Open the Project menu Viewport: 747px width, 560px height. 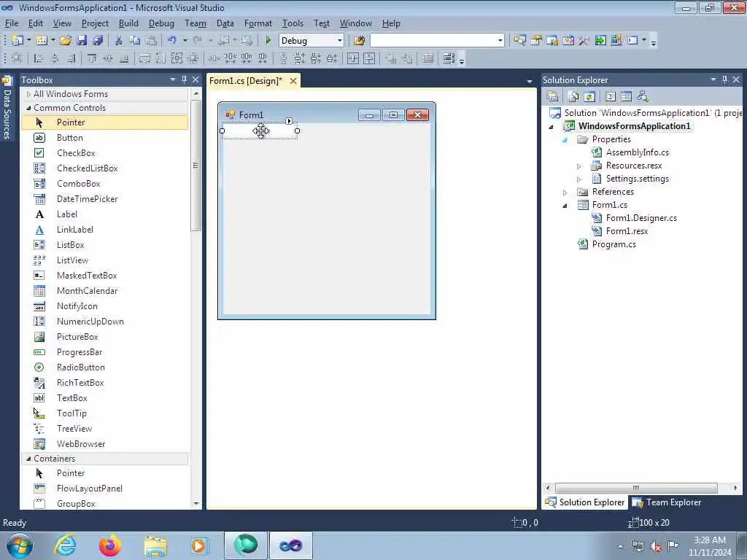[95, 23]
